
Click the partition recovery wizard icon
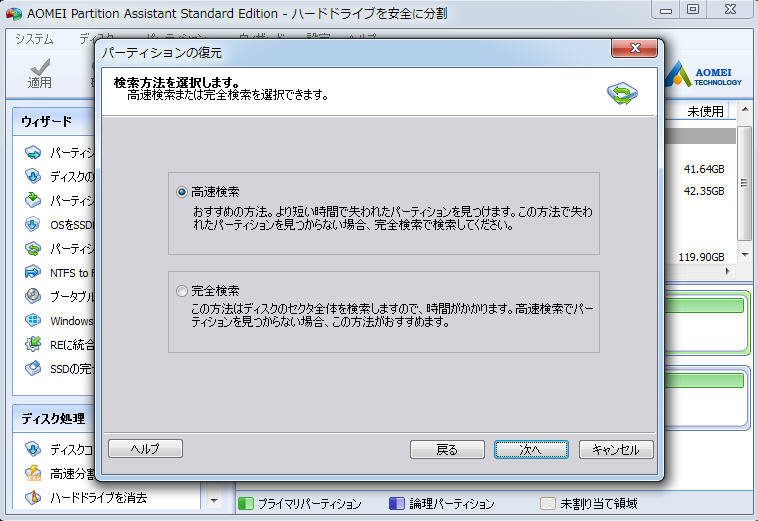click(x=33, y=249)
